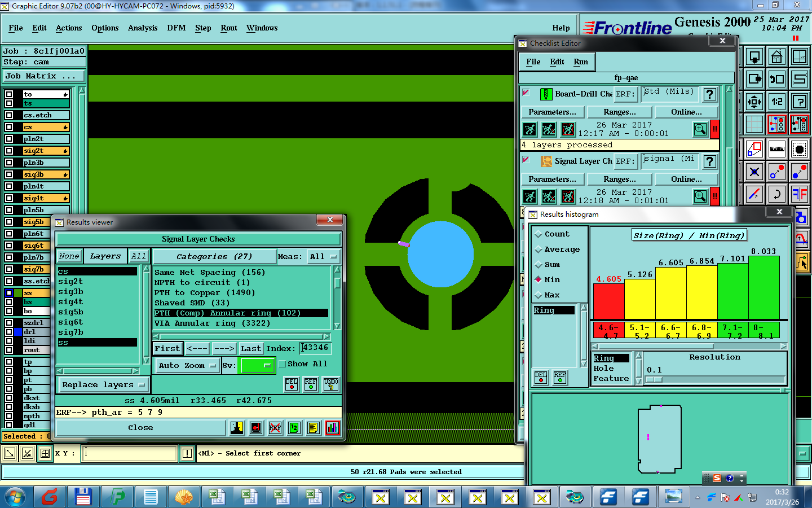Click the red 4.605 histogram bar
The image size is (812, 508).
(609, 301)
